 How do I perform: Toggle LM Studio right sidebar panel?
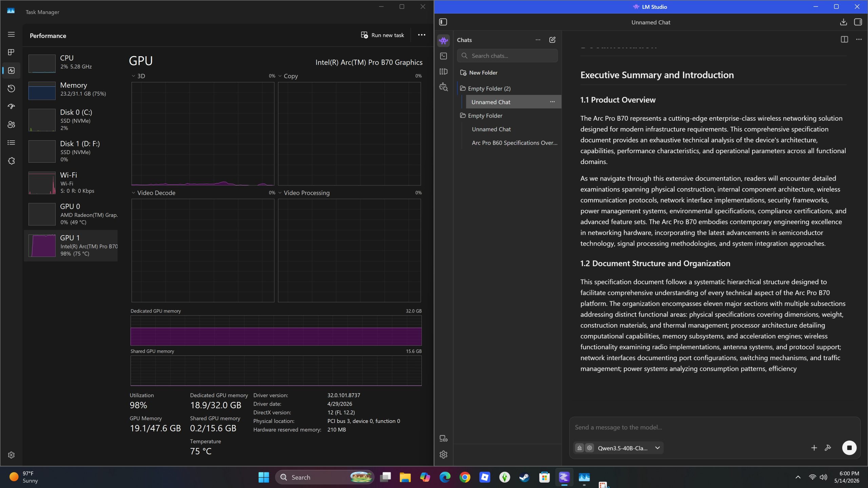click(x=858, y=22)
